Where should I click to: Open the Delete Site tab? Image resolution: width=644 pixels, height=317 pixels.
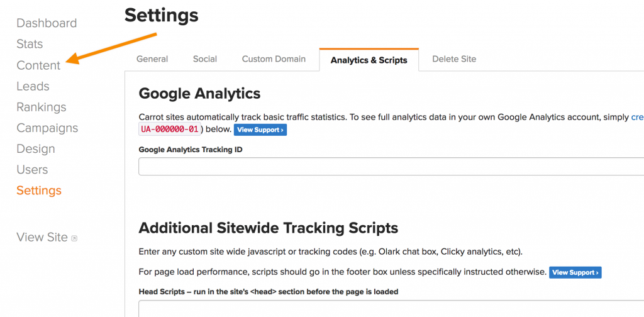point(454,59)
